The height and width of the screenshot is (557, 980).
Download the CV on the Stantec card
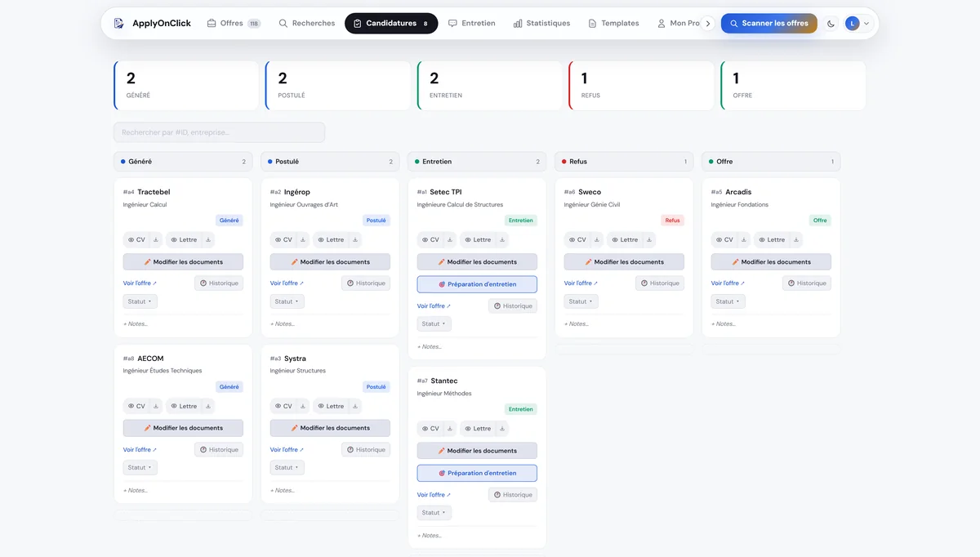point(449,429)
